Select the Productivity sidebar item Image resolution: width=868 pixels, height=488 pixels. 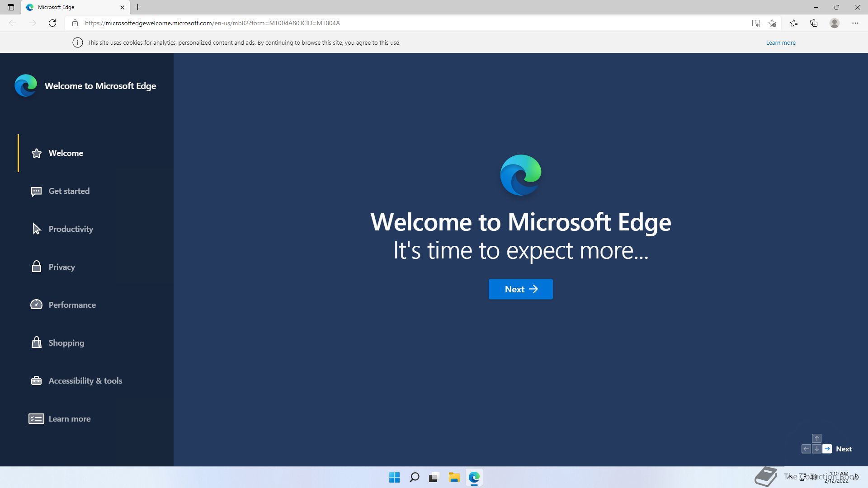point(96,229)
